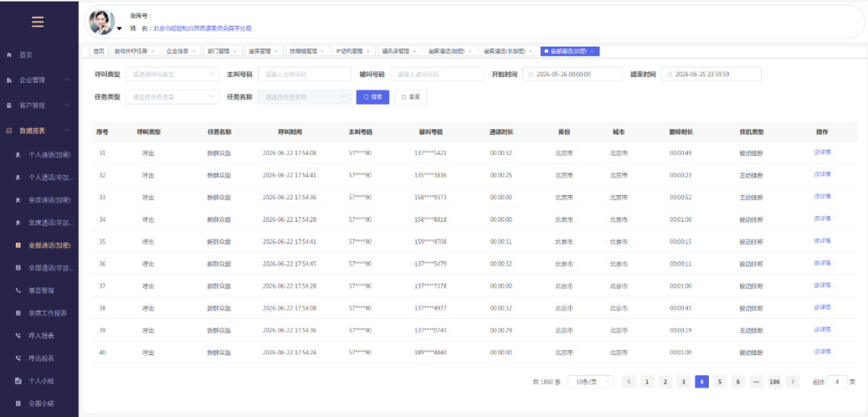The image size is (868, 417).
Task: Go to previous page arrow
Action: [628, 382]
